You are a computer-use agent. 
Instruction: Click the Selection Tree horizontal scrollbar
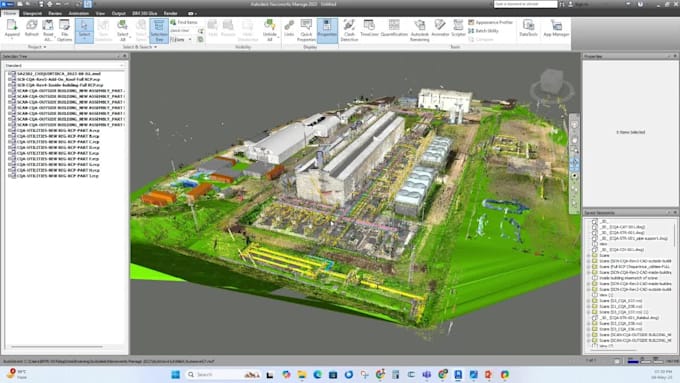(56, 347)
